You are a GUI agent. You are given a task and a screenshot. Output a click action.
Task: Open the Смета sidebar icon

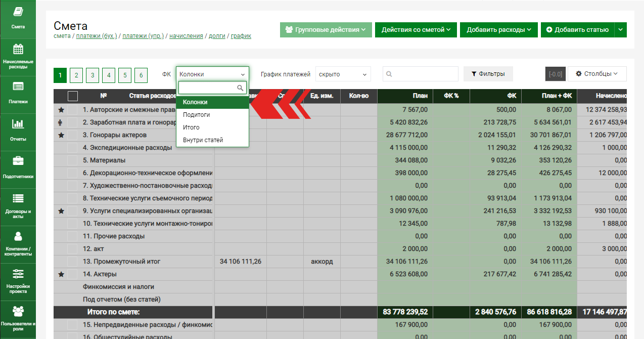(x=18, y=12)
